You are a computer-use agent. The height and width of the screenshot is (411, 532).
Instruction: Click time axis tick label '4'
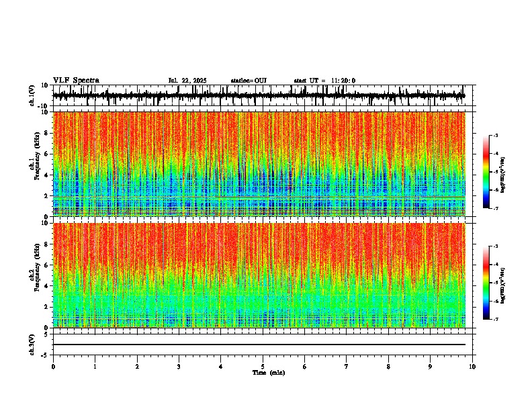[221, 367]
